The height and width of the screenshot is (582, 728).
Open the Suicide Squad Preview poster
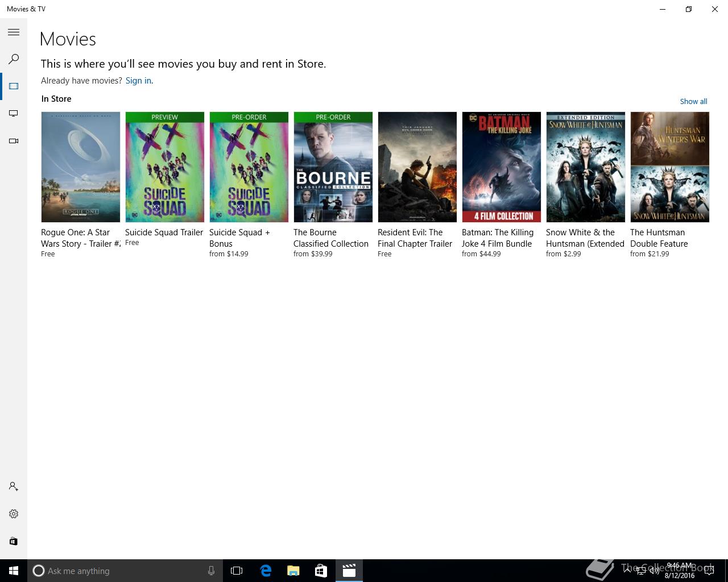pyautogui.click(x=165, y=167)
